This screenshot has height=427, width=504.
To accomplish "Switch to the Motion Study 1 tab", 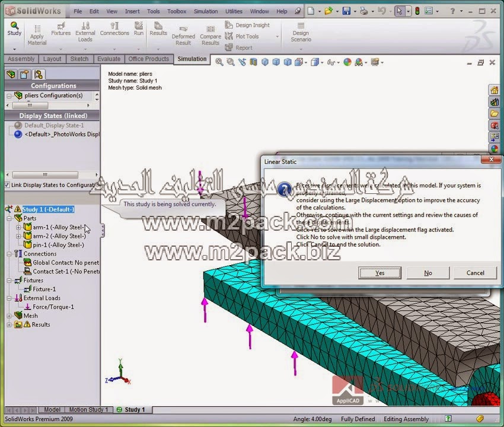I will [88, 410].
